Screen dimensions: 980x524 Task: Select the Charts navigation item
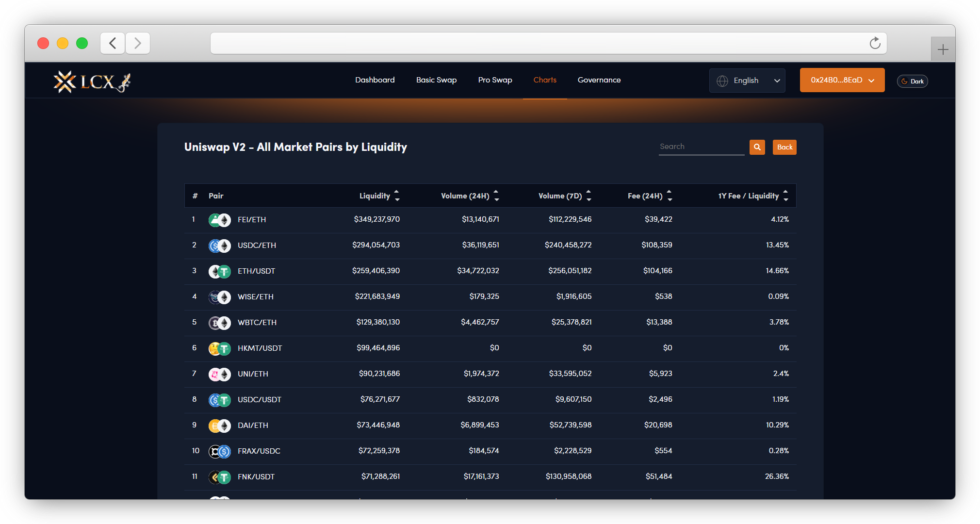tap(545, 80)
